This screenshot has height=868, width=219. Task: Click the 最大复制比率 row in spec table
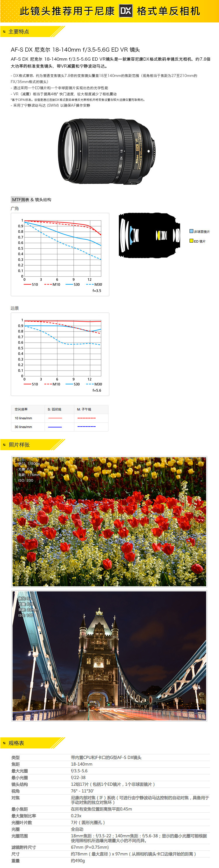coord(110,816)
